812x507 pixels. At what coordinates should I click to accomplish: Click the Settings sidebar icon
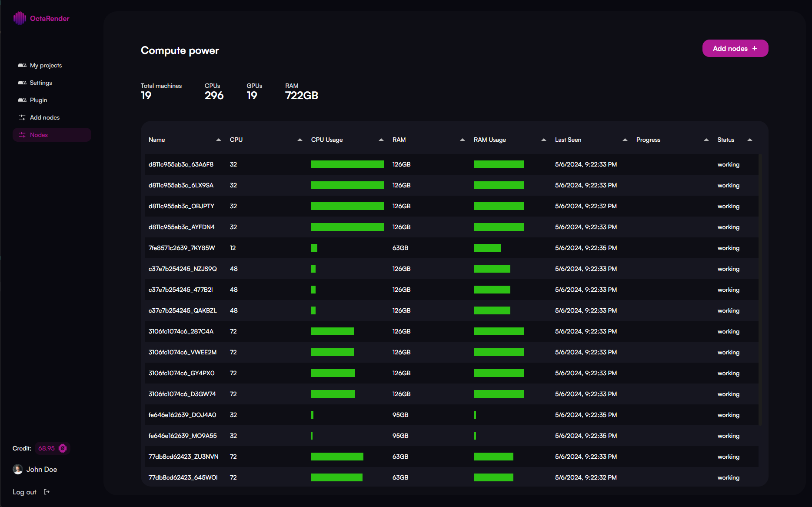click(x=22, y=83)
